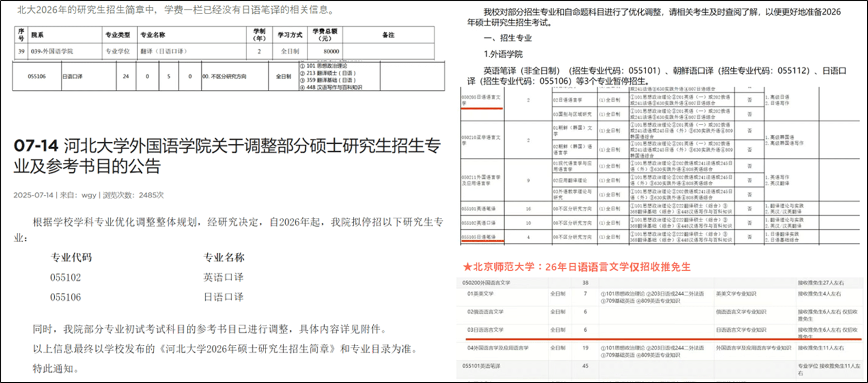Select the '055101英语笔译' cell with quota 16
Screen dimensions: 868x383
coord(478,209)
